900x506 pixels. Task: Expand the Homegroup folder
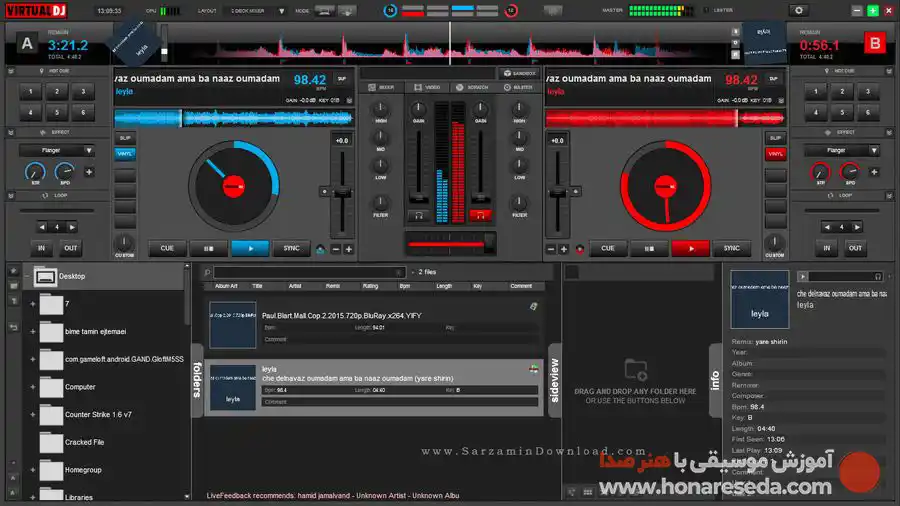(x=32, y=470)
